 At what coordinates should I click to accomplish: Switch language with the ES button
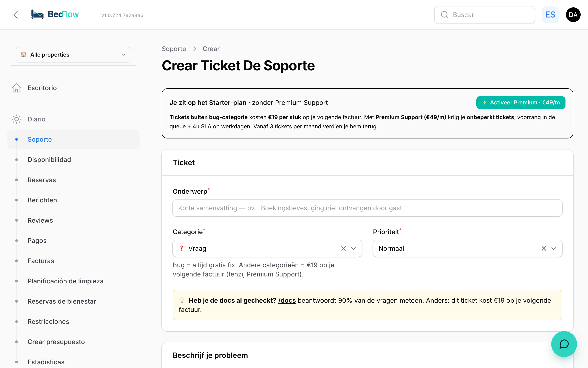(x=550, y=15)
